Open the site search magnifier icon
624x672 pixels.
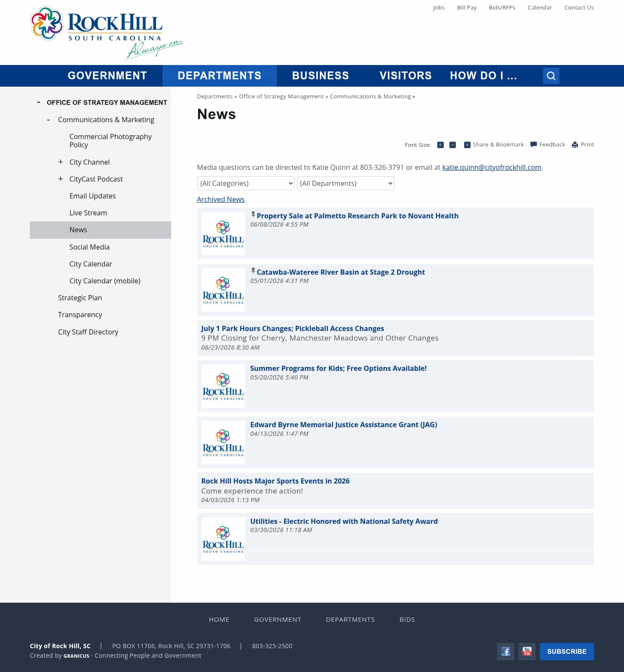click(x=551, y=76)
